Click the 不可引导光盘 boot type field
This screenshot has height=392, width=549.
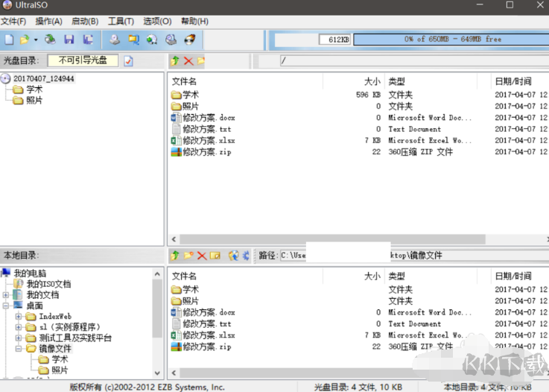tap(83, 60)
